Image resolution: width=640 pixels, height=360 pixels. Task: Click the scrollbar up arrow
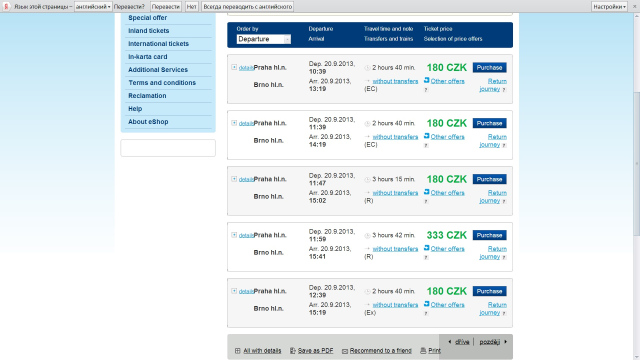click(x=636, y=16)
